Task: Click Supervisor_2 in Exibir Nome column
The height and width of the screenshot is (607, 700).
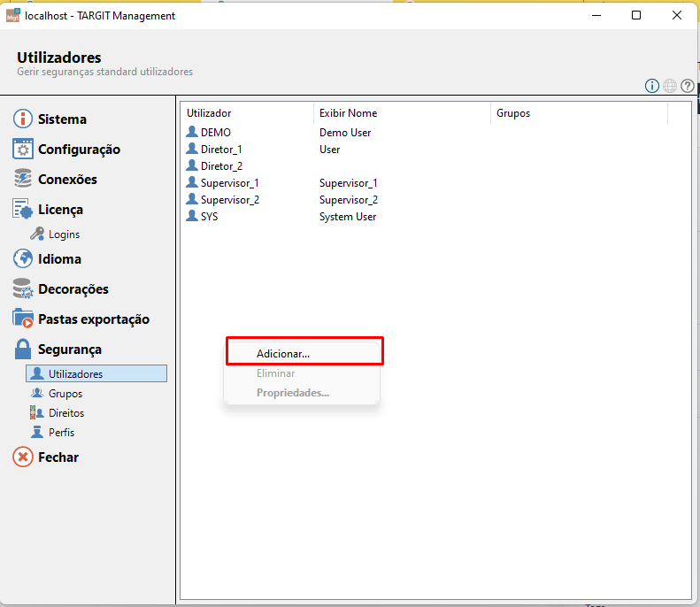Action: [x=349, y=200]
